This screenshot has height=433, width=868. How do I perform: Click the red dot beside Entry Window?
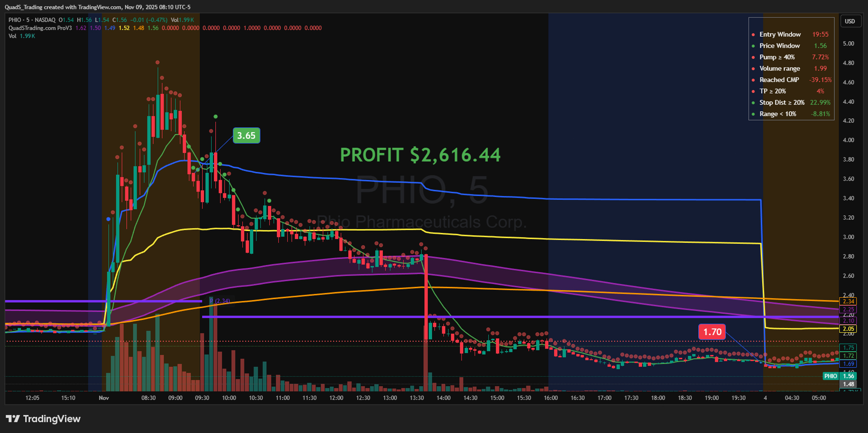point(753,35)
